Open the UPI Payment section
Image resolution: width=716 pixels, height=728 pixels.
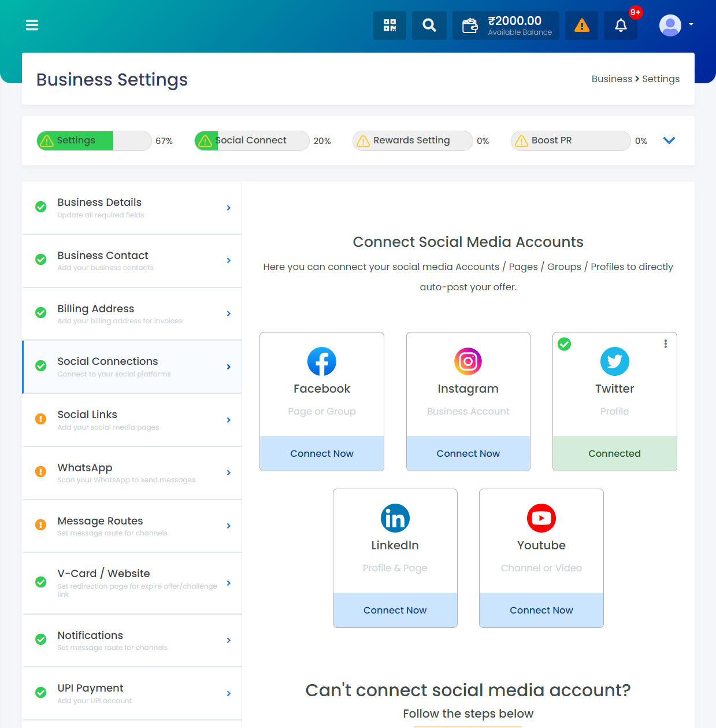pyautogui.click(x=132, y=693)
